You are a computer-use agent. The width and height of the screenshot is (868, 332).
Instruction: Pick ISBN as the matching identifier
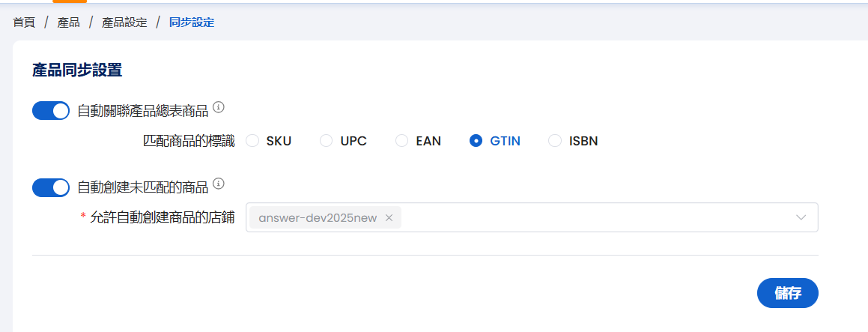click(555, 141)
